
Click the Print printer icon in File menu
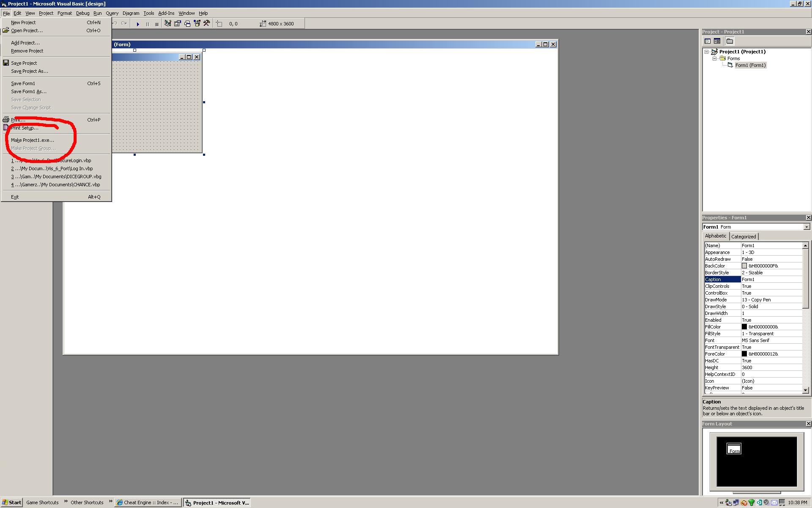tap(6, 120)
